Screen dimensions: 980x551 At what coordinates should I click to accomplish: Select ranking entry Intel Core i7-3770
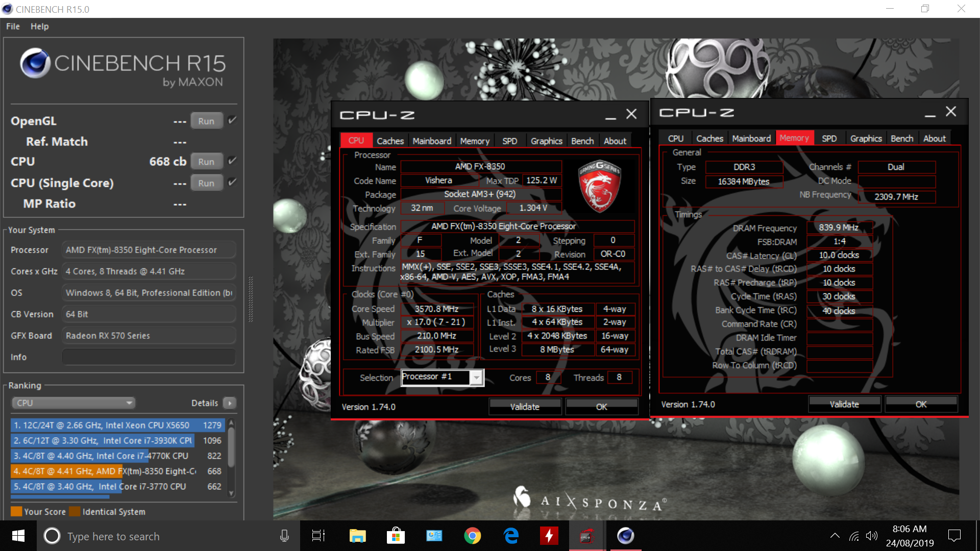117,486
